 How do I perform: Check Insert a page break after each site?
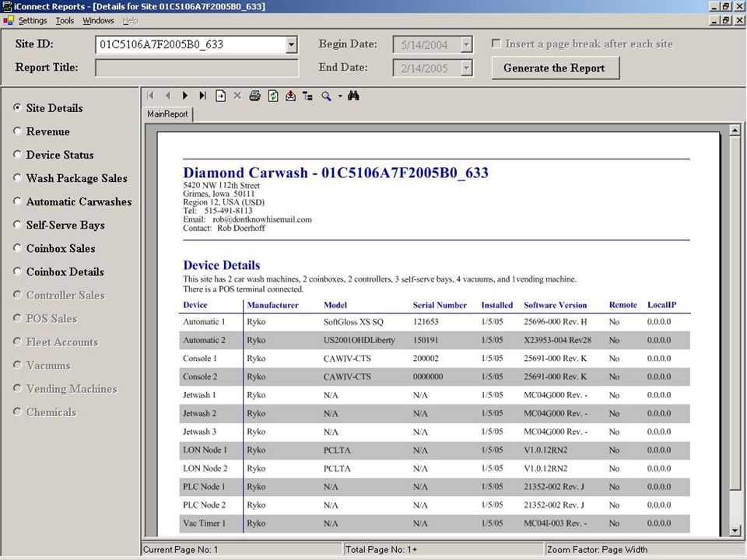[x=496, y=44]
